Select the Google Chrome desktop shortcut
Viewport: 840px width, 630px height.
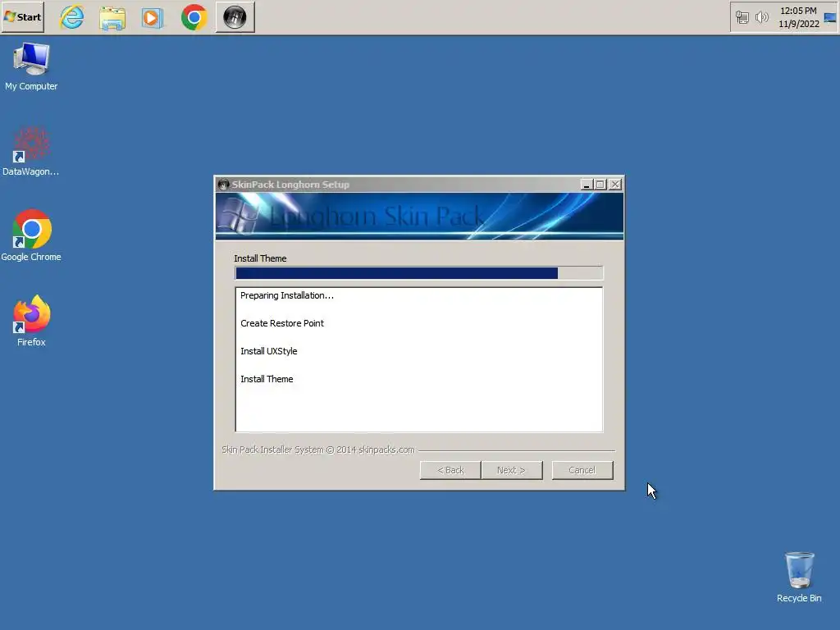[x=31, y=235]
